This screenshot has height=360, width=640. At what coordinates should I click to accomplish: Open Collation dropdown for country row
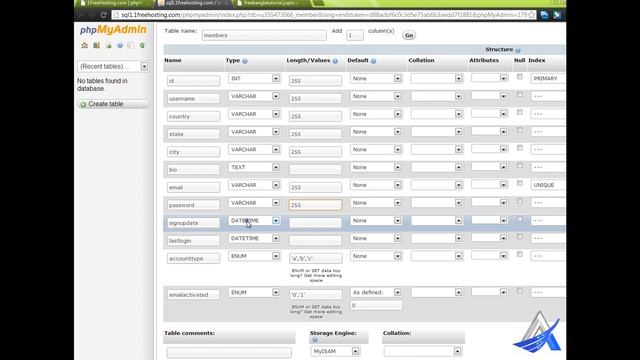pos(437,114)
